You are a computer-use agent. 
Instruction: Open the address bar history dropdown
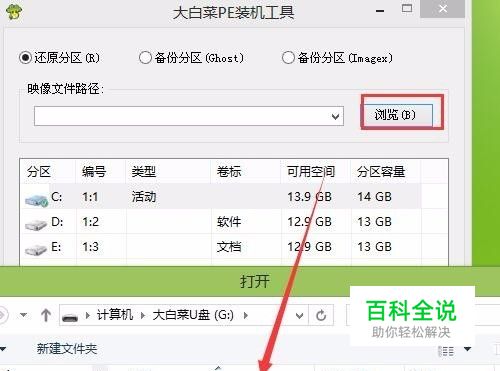(x=299, y=315)
